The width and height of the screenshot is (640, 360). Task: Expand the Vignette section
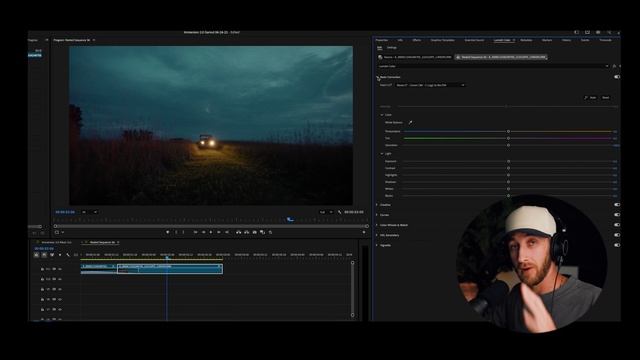pyautogui.click(x=377, y=245)
